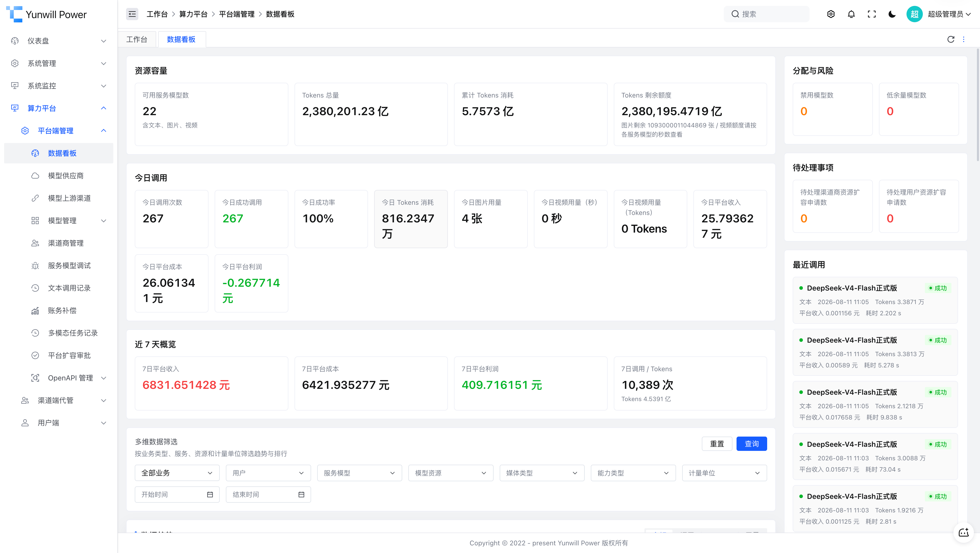
Task: Open 模型上游渠道 in the sidebar
Action: click(59, 198)
